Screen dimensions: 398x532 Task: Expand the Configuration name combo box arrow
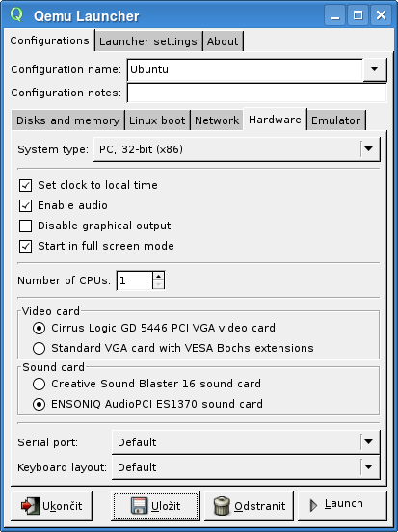(x=375, y=69)
